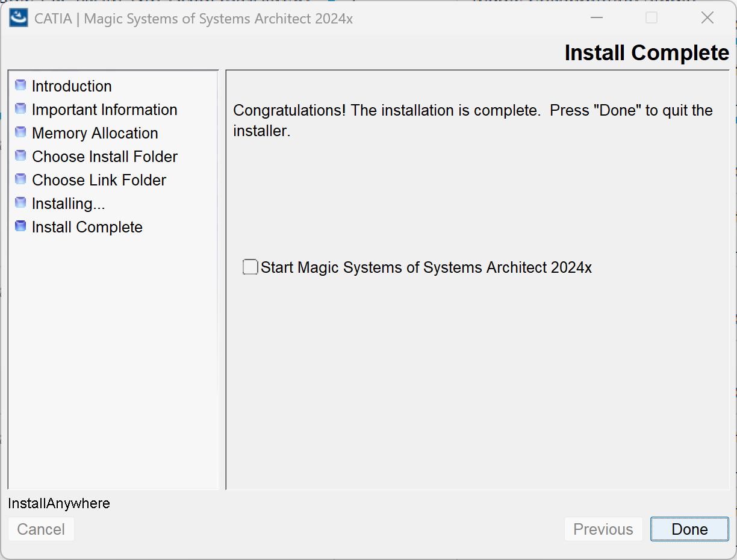The image size is (737, 560).
Task: Click the Previous button
Action: coord(603,529)
